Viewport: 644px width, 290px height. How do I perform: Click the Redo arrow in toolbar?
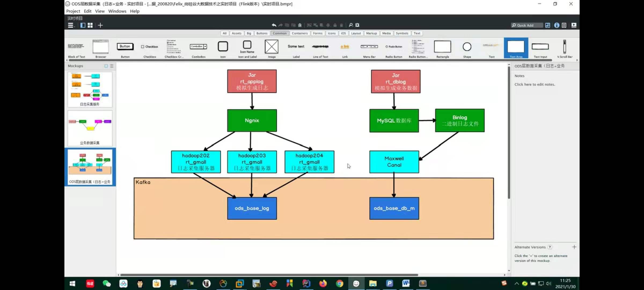(x=280, y=25)
